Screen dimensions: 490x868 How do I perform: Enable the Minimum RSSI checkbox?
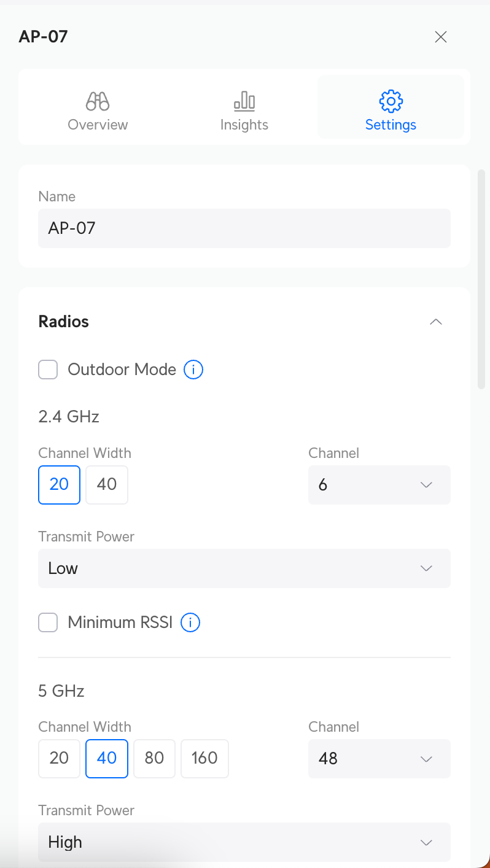(48, 622)
